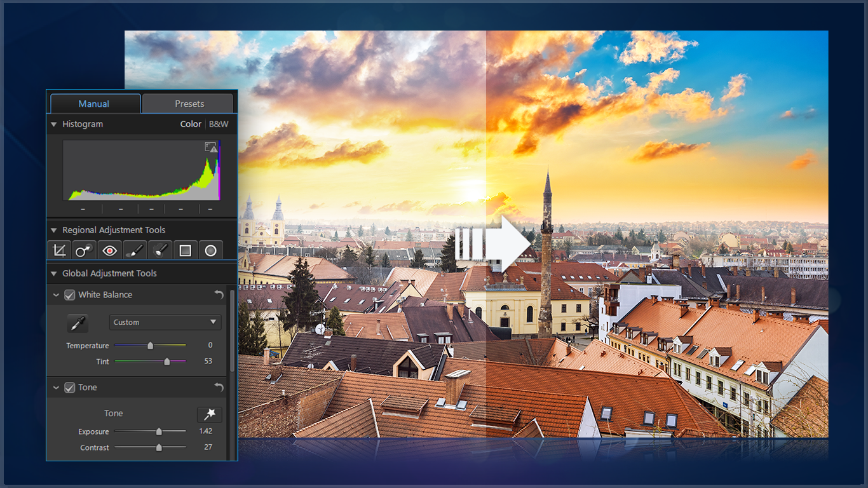The height and width of the screenshot is (488, 868).
Task: Click the Contrast value 27
Action: coord(208,447)
